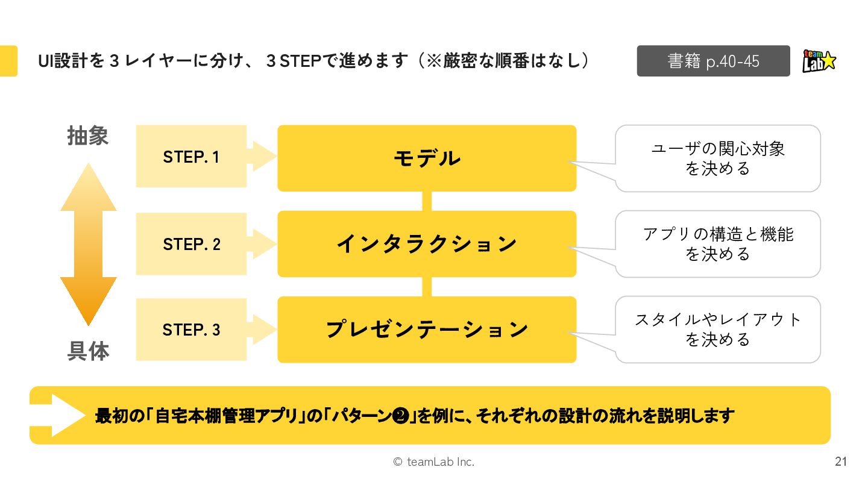Click the slide number 21
This screenshot has height=488, width=868.
[841, 462]
